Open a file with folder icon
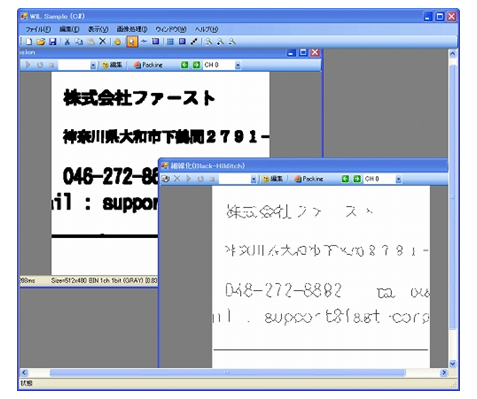This screenshot has width=477, height=399. click(41, 42)
